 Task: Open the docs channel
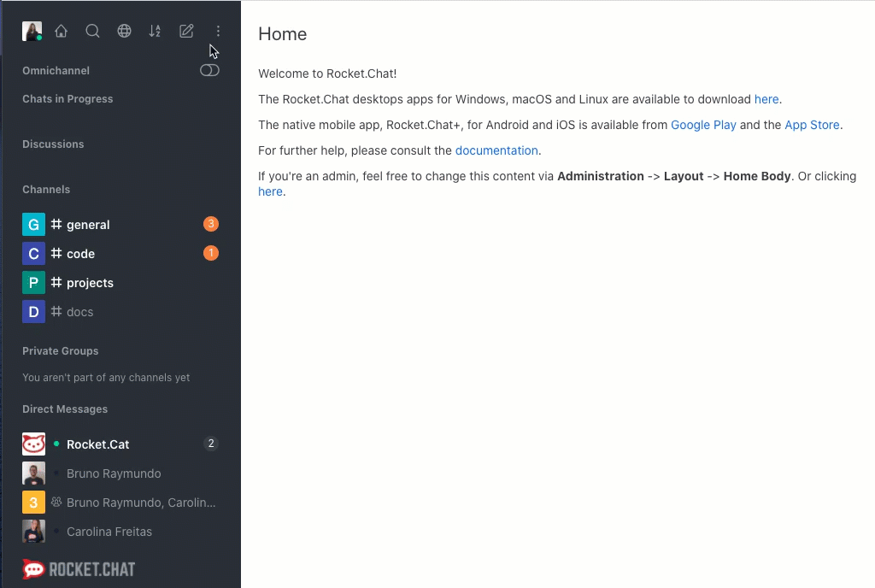coord(120,312)
